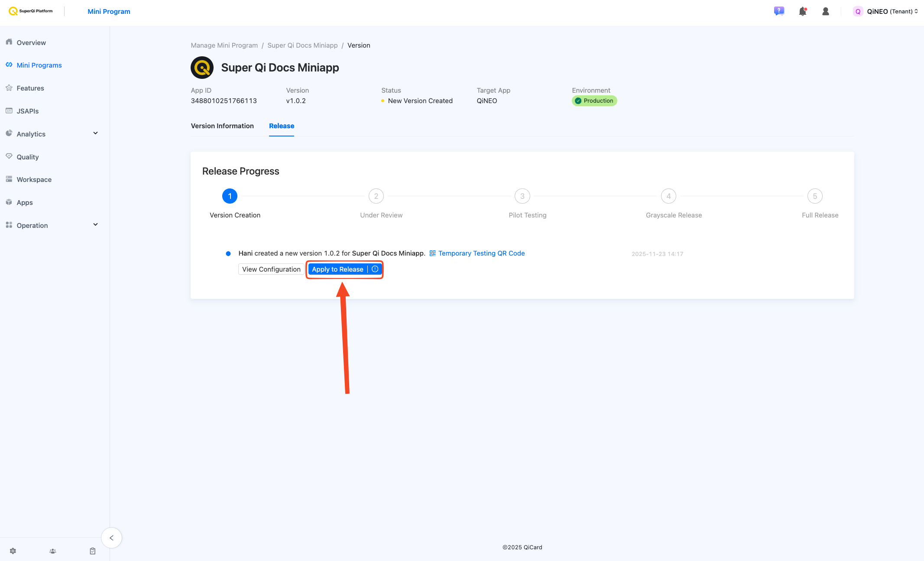Screen dimensions: 924x561
Task: Click the Quality diamond icon
Action: coord(9,156)
